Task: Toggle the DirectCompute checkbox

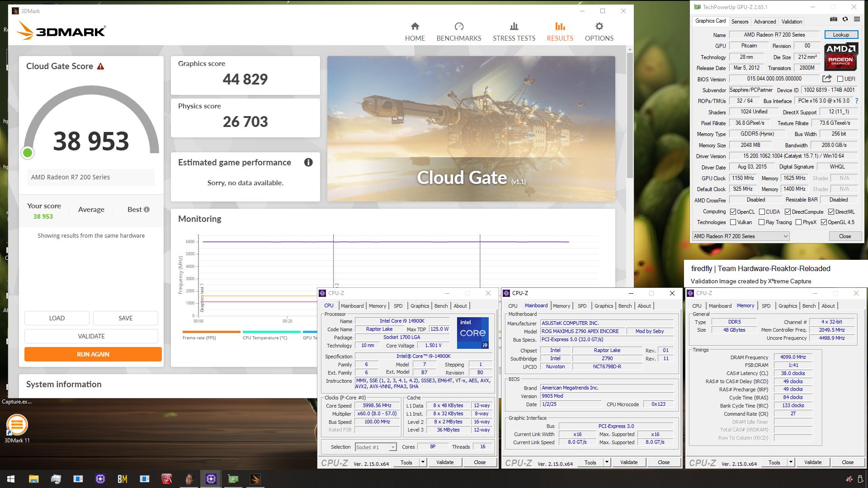Action: tap(788, 211)
